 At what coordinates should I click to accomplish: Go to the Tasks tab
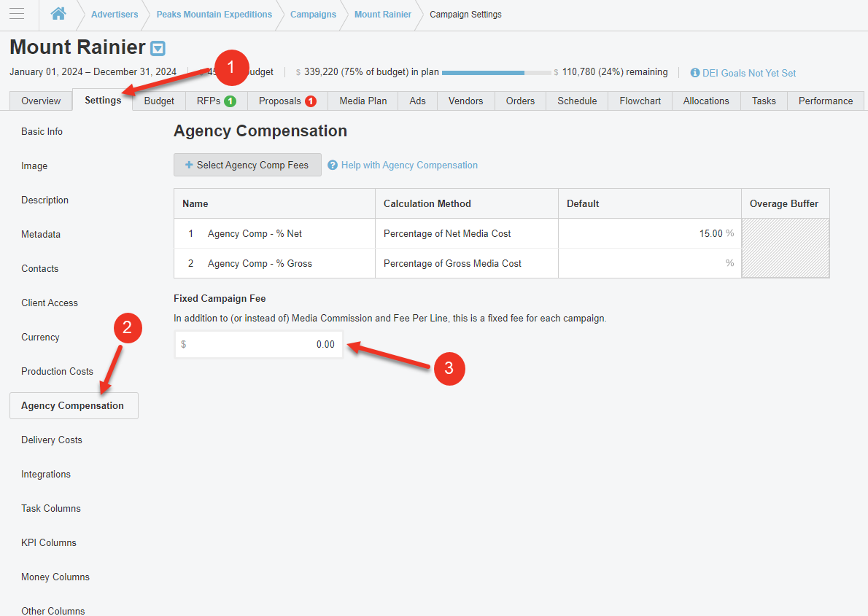coord(764,101)
